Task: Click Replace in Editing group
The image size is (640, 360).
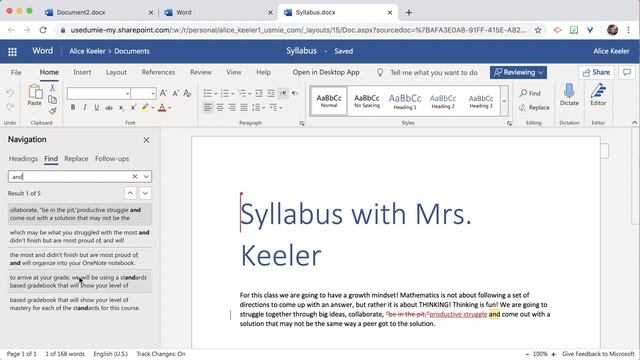Action: [534, 107]
